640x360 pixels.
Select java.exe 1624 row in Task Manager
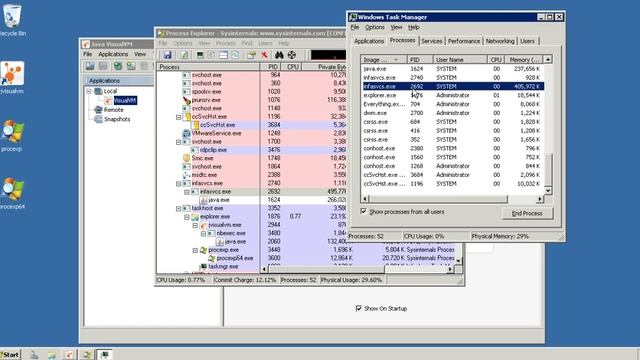[453, 69]
